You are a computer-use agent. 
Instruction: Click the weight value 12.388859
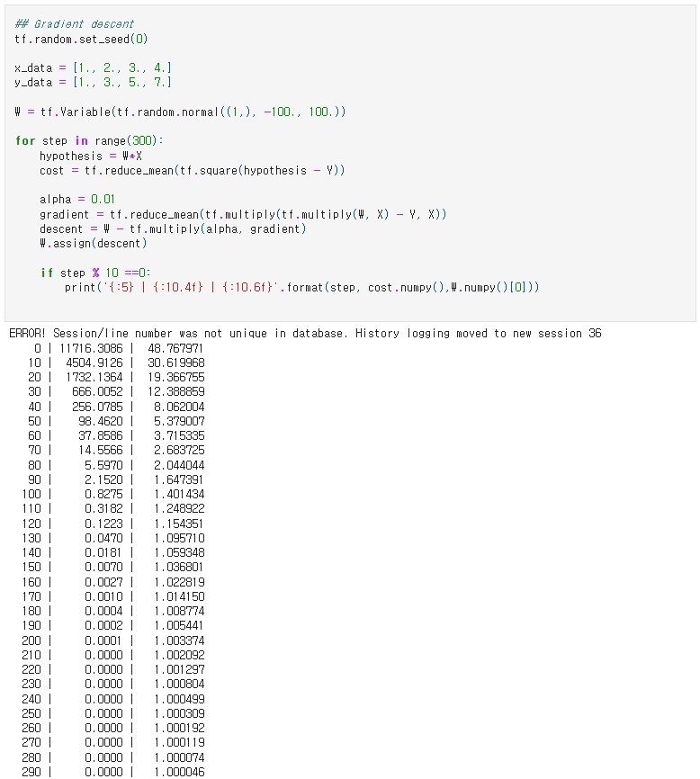coord(175,391)
